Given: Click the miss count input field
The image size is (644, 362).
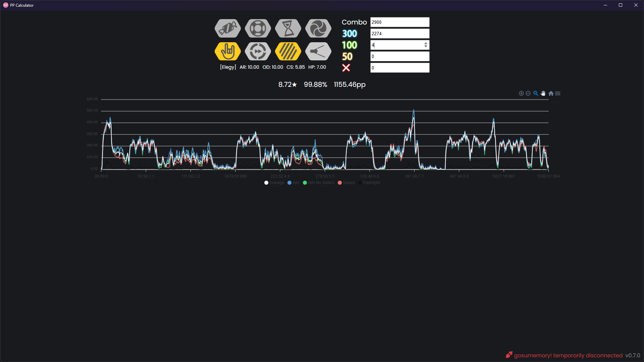Looking at the screenshot, I should click(399, 68).
